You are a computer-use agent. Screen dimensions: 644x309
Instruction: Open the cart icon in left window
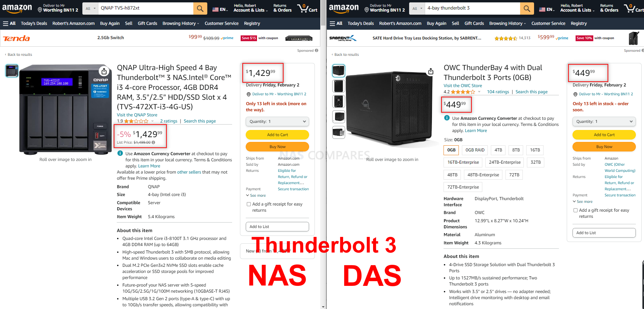coord(307,8)
